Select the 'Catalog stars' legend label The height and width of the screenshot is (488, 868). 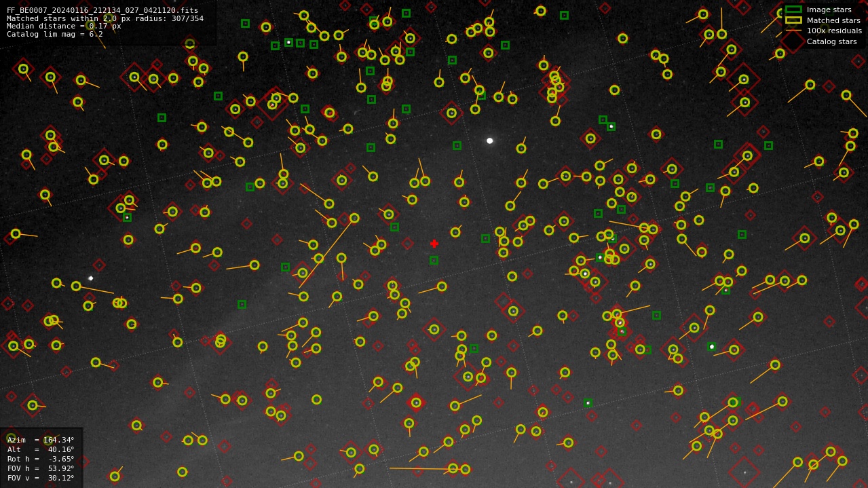pyautogui.click(x=831, y=41)
